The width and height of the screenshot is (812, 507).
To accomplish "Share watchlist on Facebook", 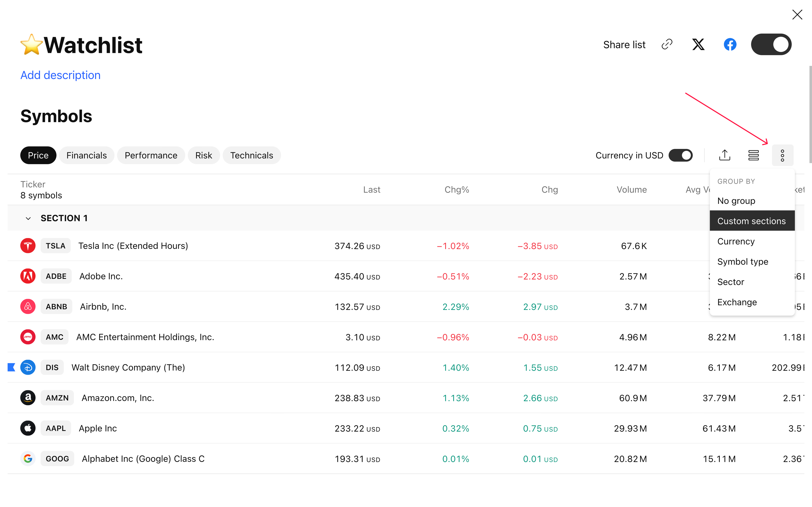I will click(x=730, y=44).
